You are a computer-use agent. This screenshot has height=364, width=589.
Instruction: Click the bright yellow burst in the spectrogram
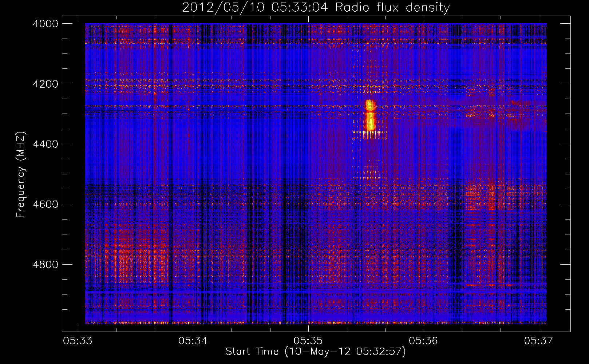370,116
